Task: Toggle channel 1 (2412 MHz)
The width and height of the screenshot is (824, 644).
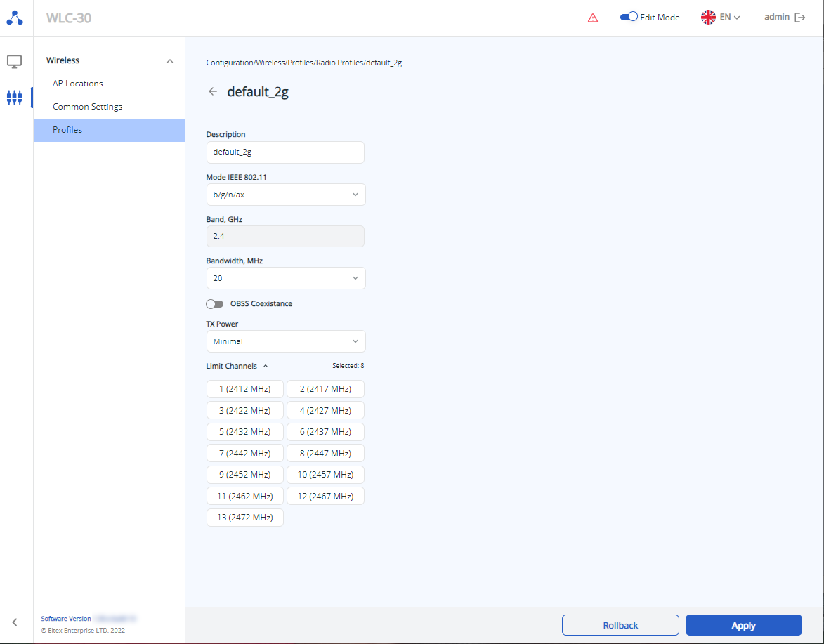Action: (245, 389)
